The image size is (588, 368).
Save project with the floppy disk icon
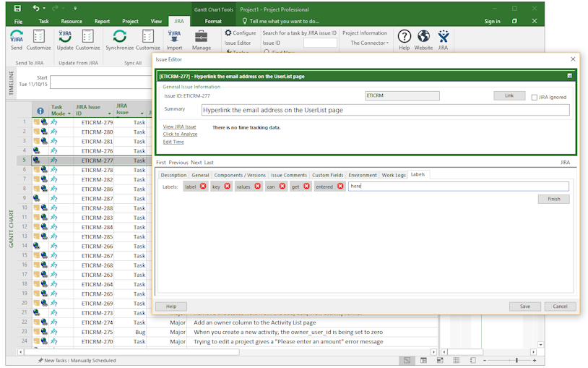[x=17, y=8]
